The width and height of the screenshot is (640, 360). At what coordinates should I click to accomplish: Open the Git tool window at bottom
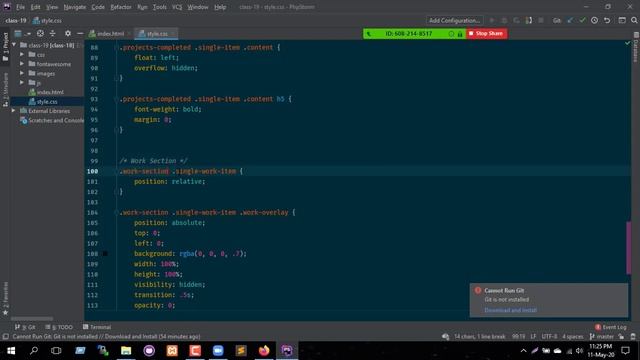coord(25,327)
